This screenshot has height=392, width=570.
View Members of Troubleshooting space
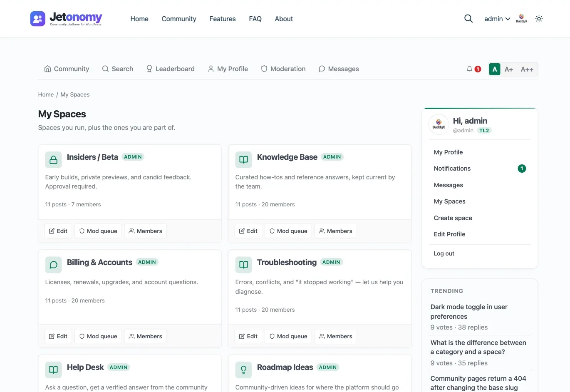click(x=335, y=336)
